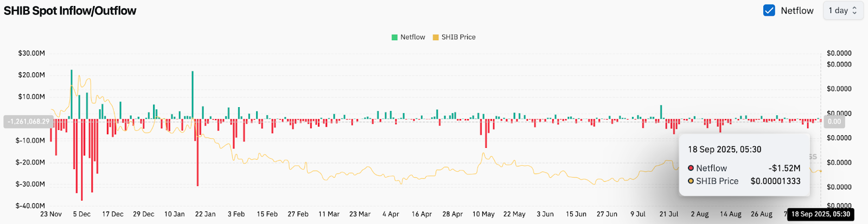Click the 14 Aug x-axis label
Viewport: 868px width, 224px height.
pos(731,214)
